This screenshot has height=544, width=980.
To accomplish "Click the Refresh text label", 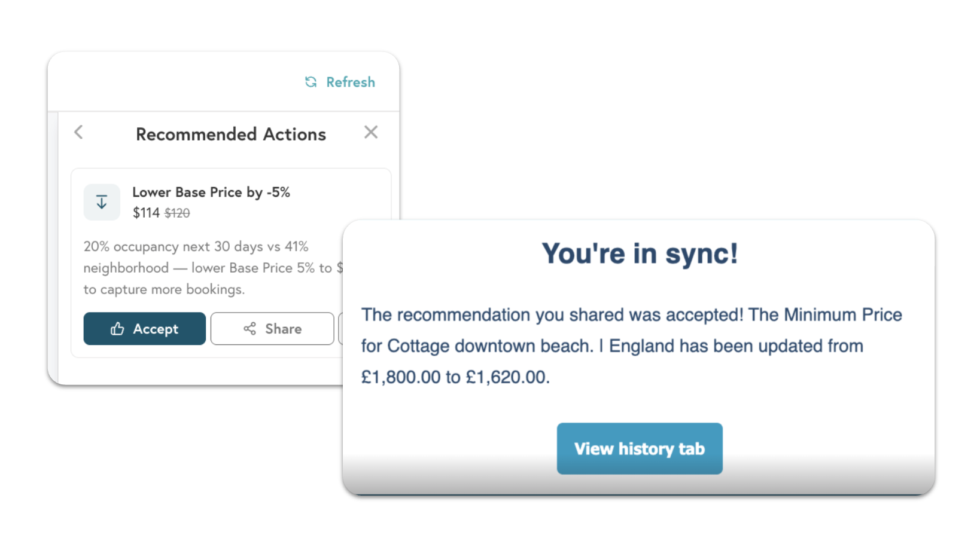I will [x=350, y=82].
